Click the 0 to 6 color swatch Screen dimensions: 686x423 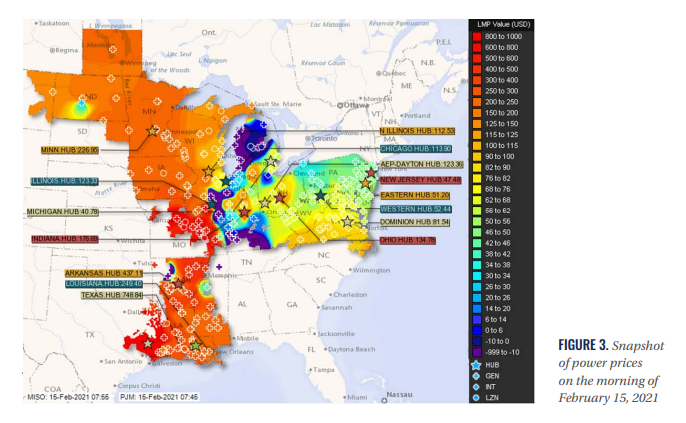[476, 331]
